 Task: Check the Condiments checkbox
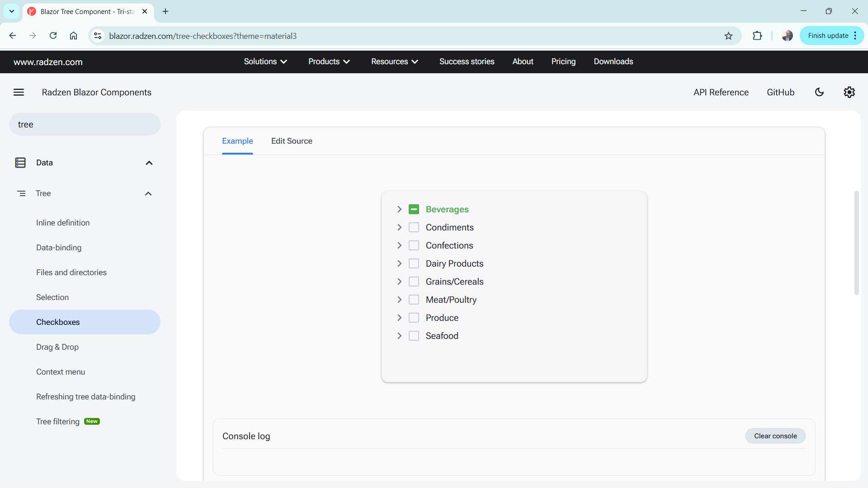414,227
